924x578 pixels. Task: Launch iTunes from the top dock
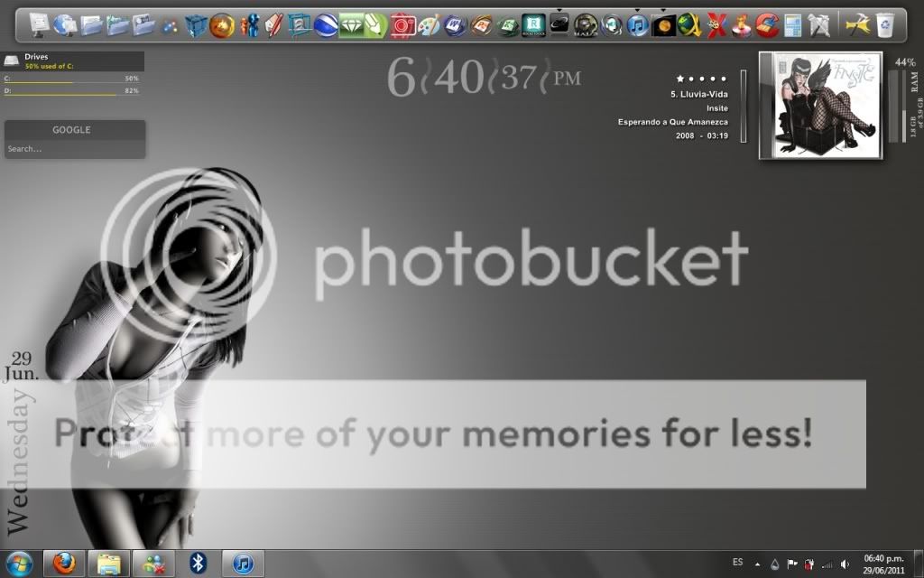click(638, 25)
